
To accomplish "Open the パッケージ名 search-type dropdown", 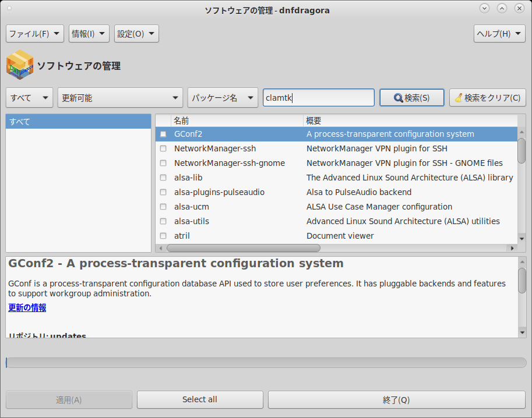I will coord(223,98).
